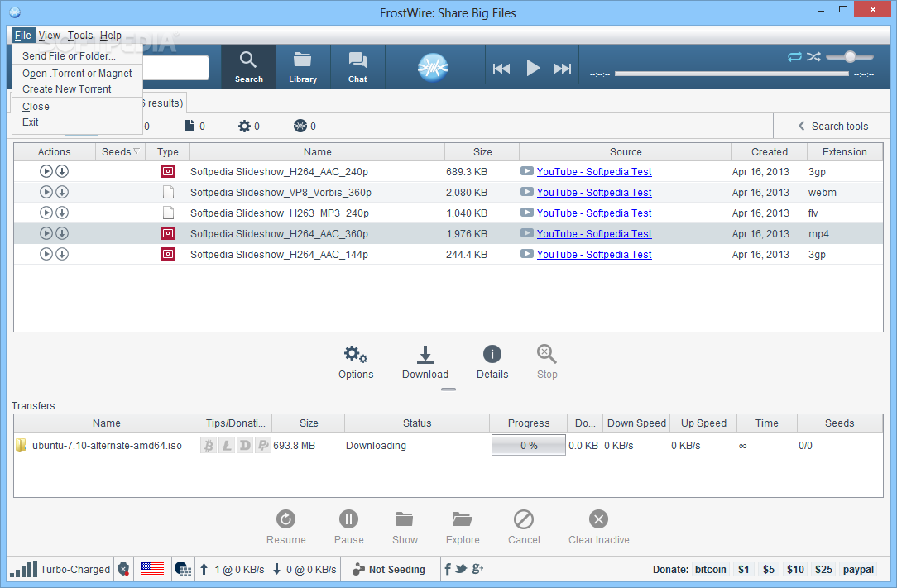The image size is (897, 588).
Task: Click the Options gears button
Action: pyautogui.click(x=356, y=362)
